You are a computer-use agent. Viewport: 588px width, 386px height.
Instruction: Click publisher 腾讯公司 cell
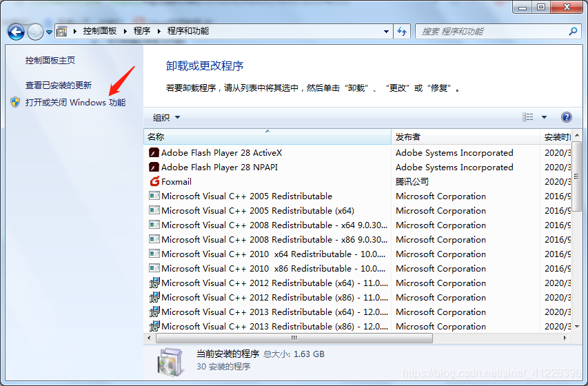[x=412, y=182]
